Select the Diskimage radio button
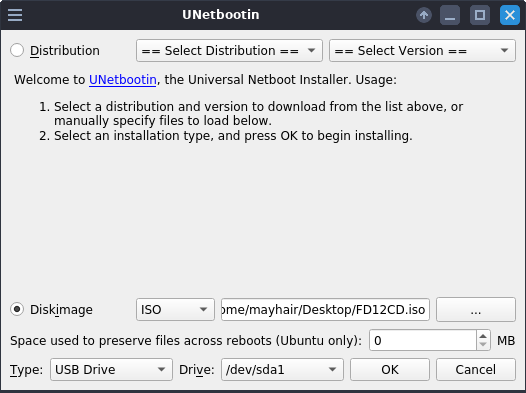The height and width of the screenshot is (393, 526). [17, 309]
